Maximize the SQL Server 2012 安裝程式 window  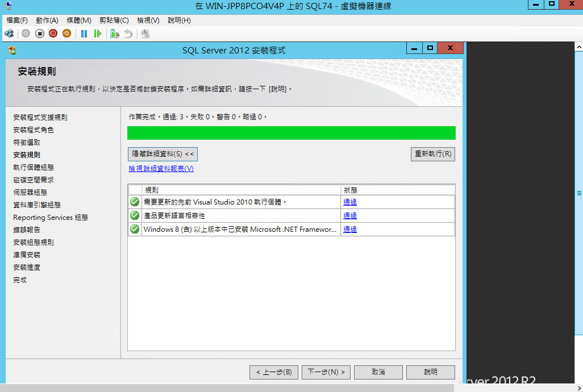pos(430,48)
